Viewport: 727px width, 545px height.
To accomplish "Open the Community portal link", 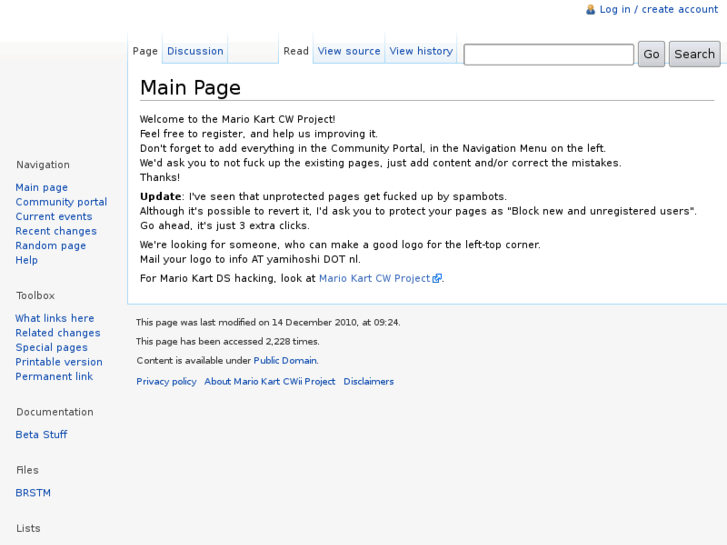I will 61,202.
